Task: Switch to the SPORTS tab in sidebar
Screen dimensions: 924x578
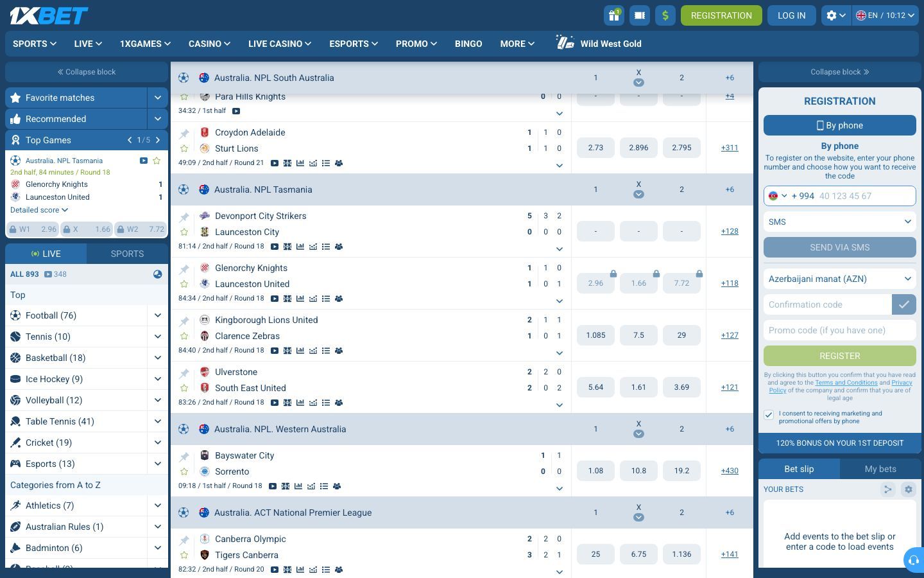Action: click(x=127, y=254)
